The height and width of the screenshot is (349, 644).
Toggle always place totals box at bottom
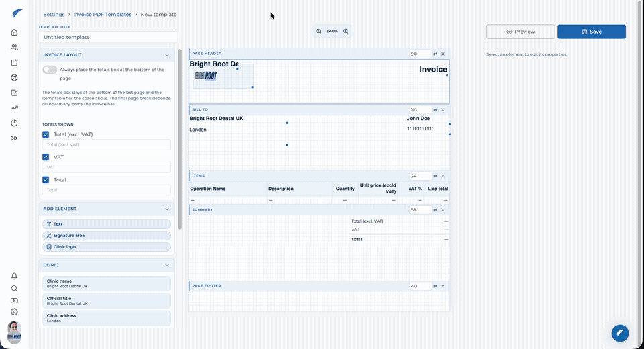(50, 70)
